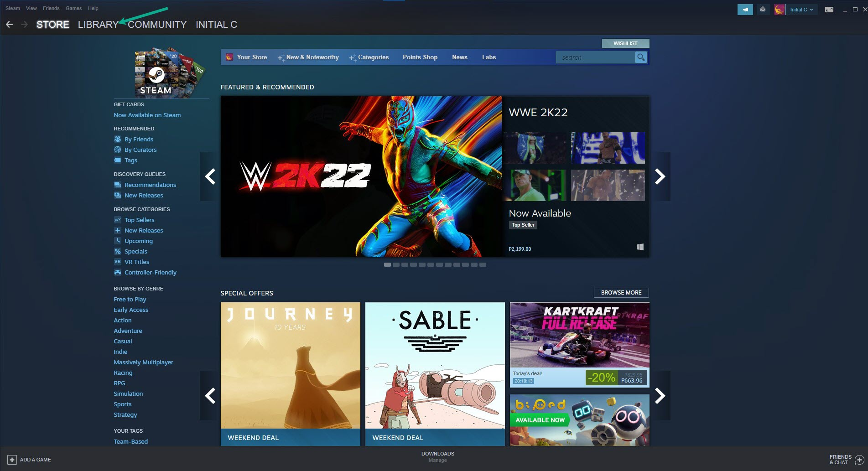Open the inbox envelope icon

click(x=763, y=10)
